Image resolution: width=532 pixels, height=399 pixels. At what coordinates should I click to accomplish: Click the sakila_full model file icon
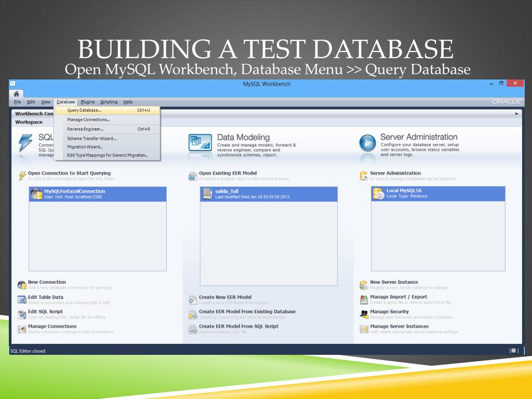pyautogui.click(x=207, y=194)
